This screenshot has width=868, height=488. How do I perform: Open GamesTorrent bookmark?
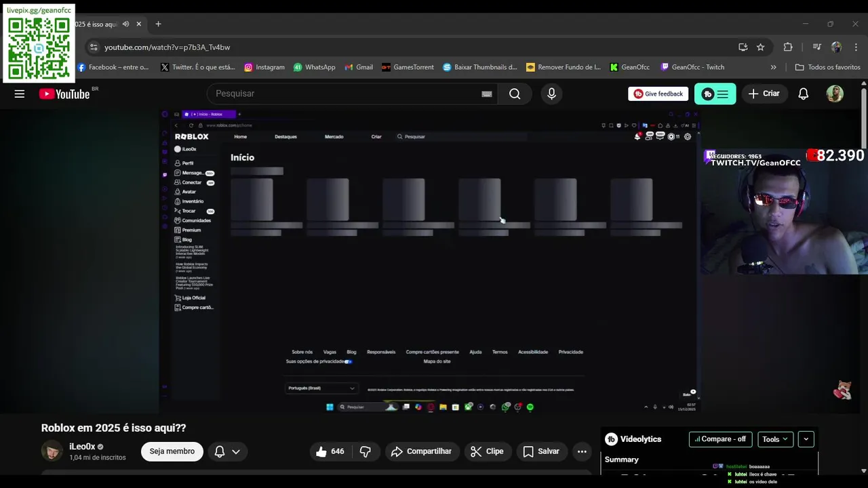[x=408, y=67]
